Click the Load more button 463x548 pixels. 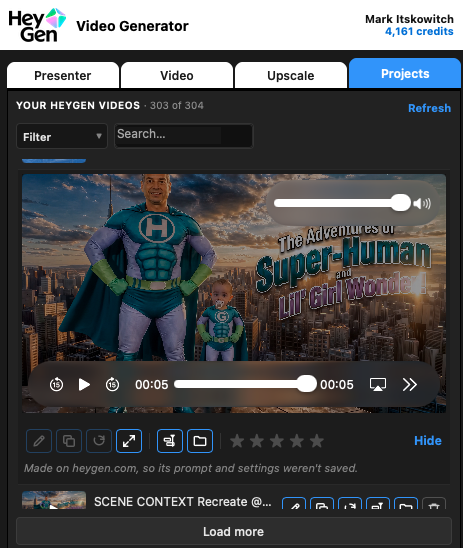[234, 531]
